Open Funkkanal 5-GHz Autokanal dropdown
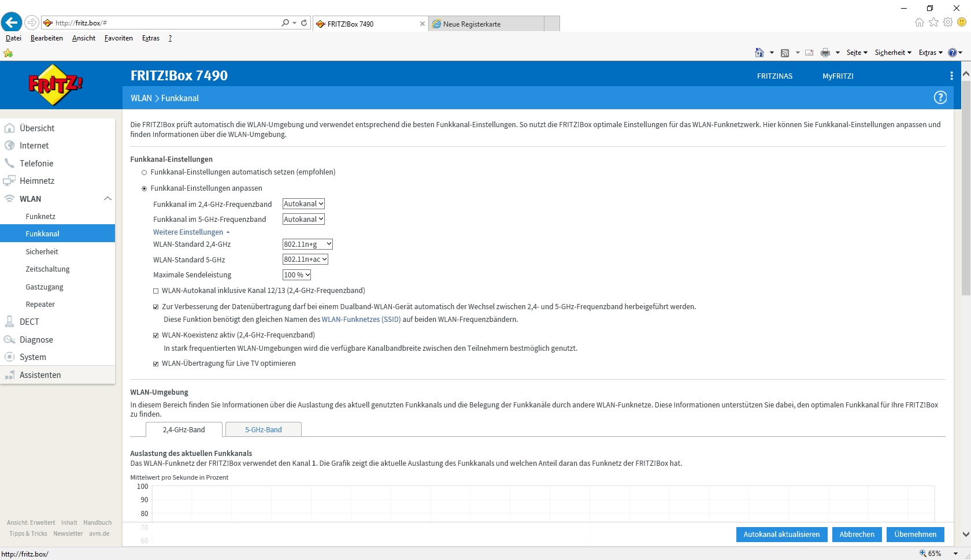 pyautogui.click(x=303, y=219)
